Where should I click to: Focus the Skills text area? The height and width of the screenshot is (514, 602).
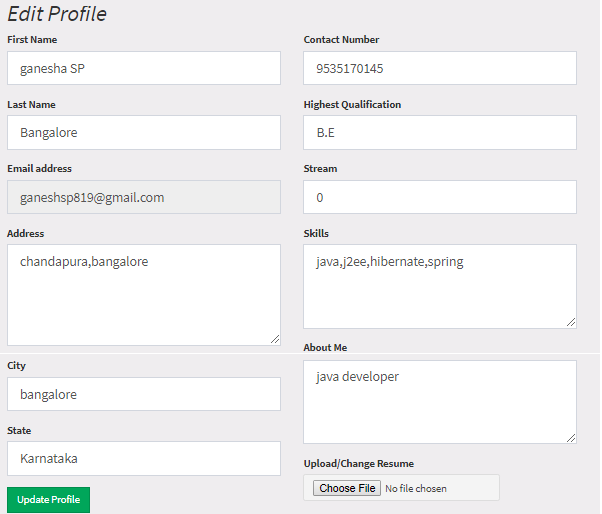[x=440, y=286]
